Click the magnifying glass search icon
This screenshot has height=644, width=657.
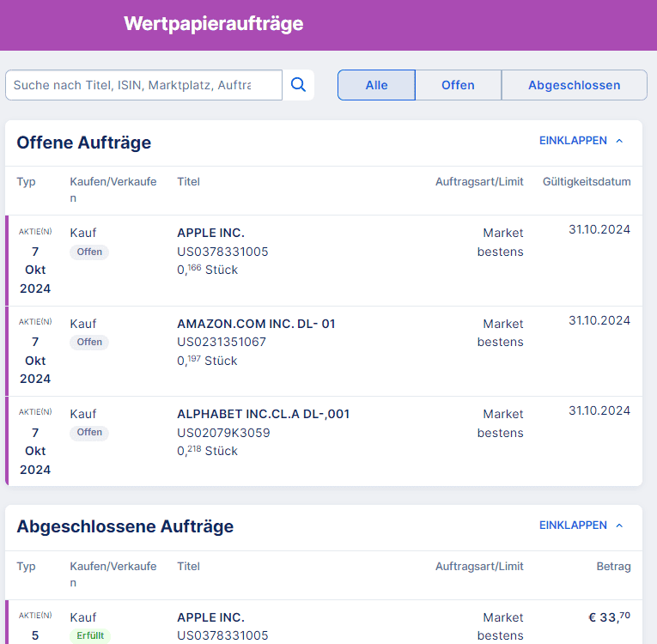(298, 85)
